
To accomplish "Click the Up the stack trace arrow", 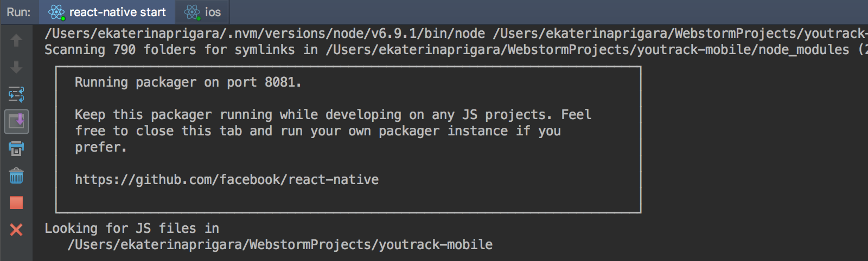I will pos(16,40).
